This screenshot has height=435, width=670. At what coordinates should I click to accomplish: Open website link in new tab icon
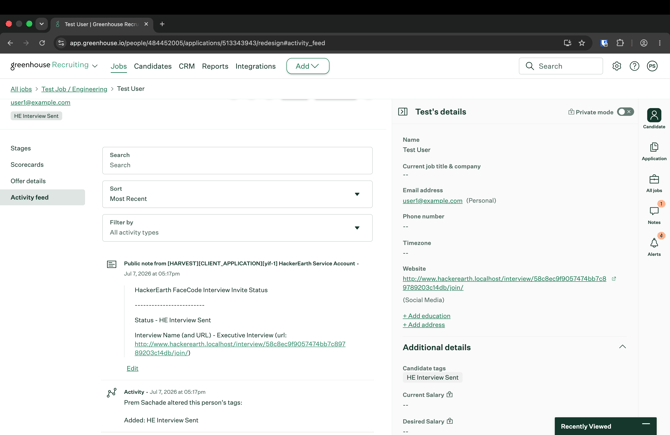tap(614, 279)
